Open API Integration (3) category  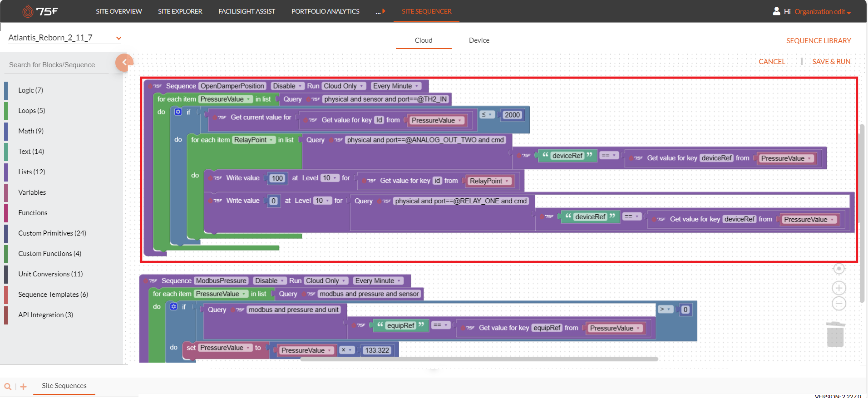point(45,315)
